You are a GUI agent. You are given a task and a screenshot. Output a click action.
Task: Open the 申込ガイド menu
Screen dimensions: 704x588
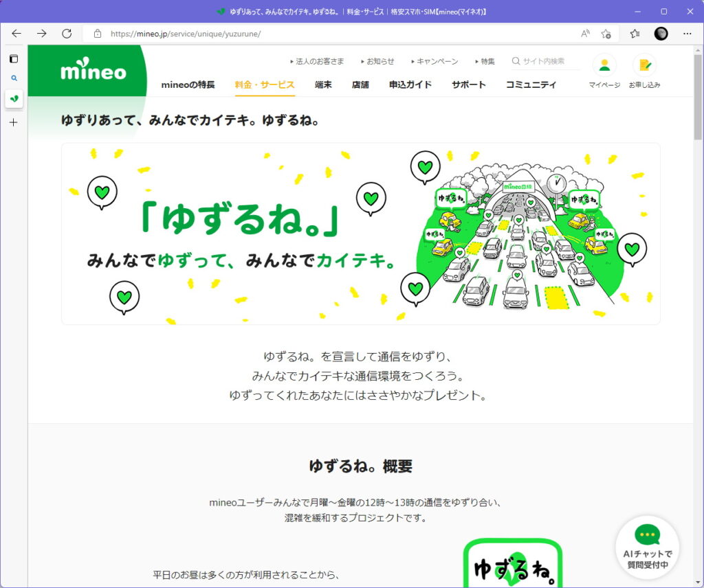coord(410,84)
